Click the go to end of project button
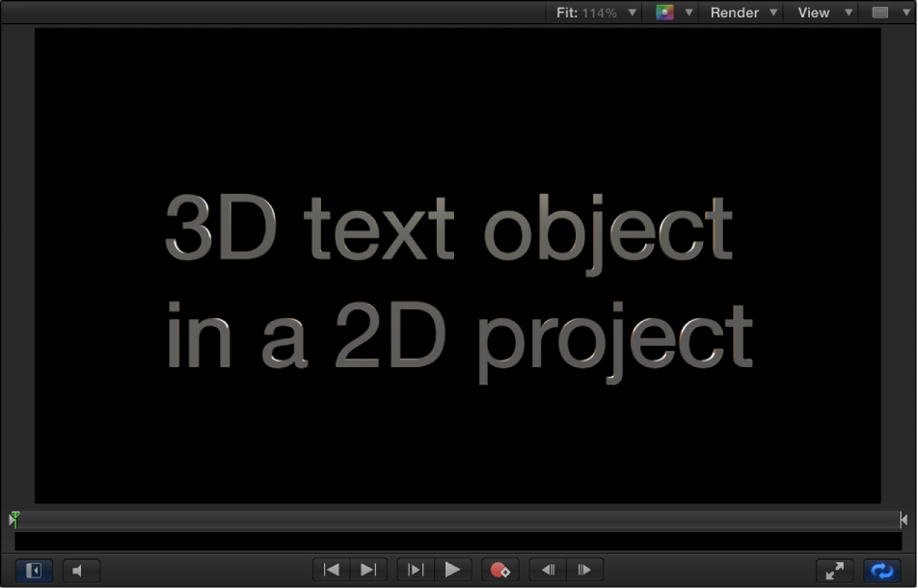This screenshot has width=918, height=588. tap(367, 570)
